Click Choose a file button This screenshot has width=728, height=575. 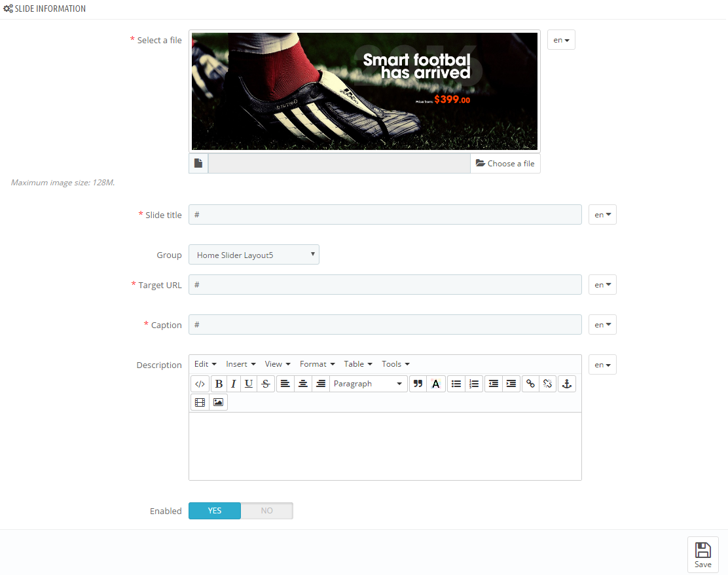(x=505, y=164)
